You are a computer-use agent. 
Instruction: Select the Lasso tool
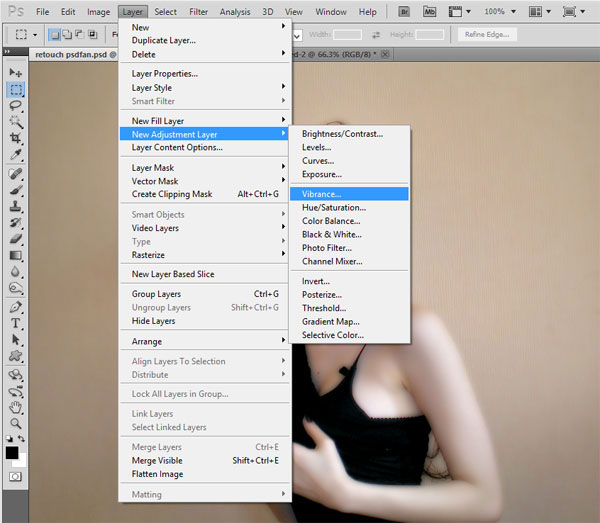coord(15,106)
